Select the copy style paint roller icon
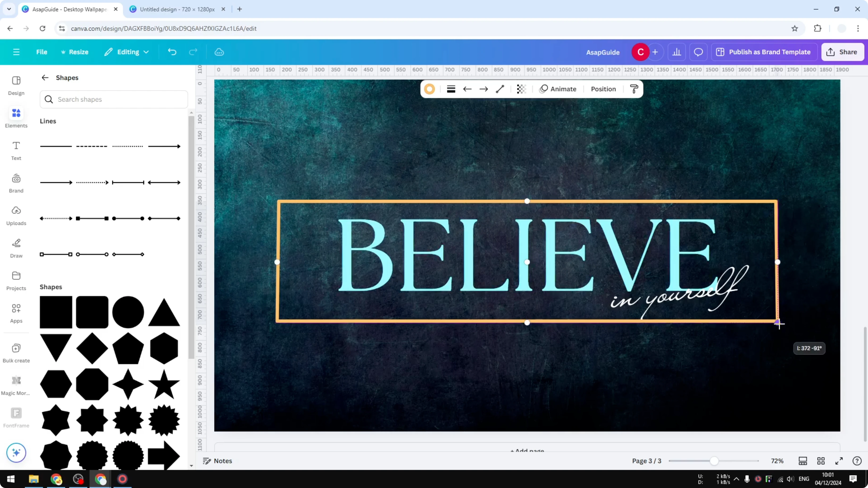The height and width of the screenshot is (488, 868). [634, 89]
